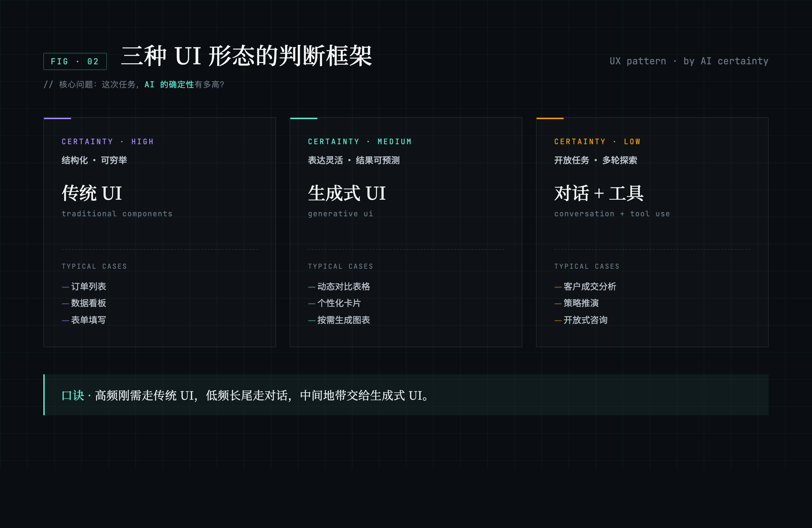Click the orange accent bar on third card
This screenshot has width=812, height=528.
point(550,118)
